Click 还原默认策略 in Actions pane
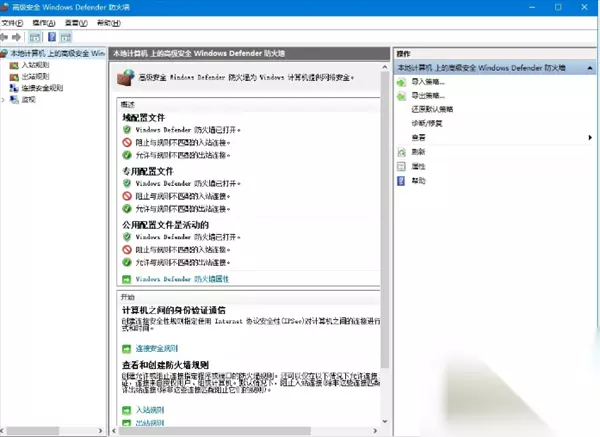 tap(432, 109)
